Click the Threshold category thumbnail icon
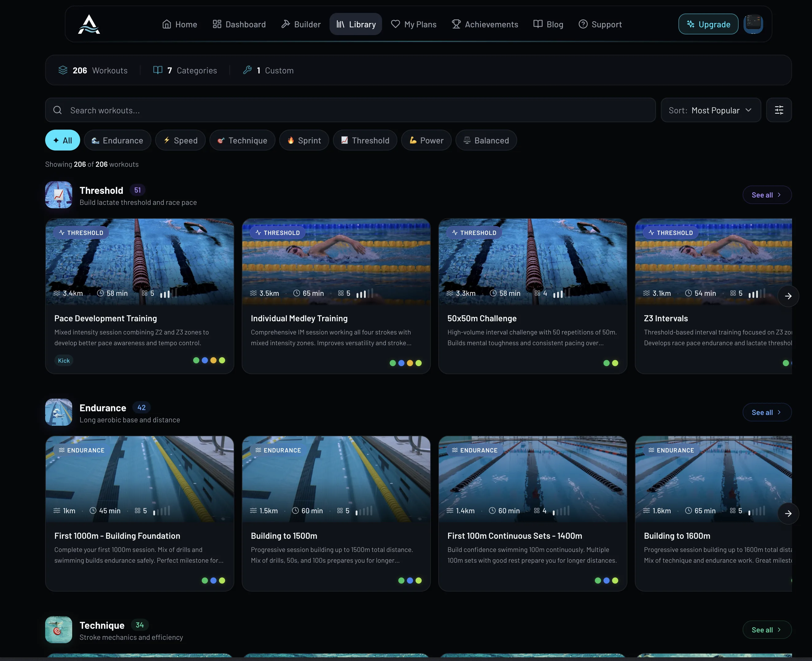 click(59, 194)
